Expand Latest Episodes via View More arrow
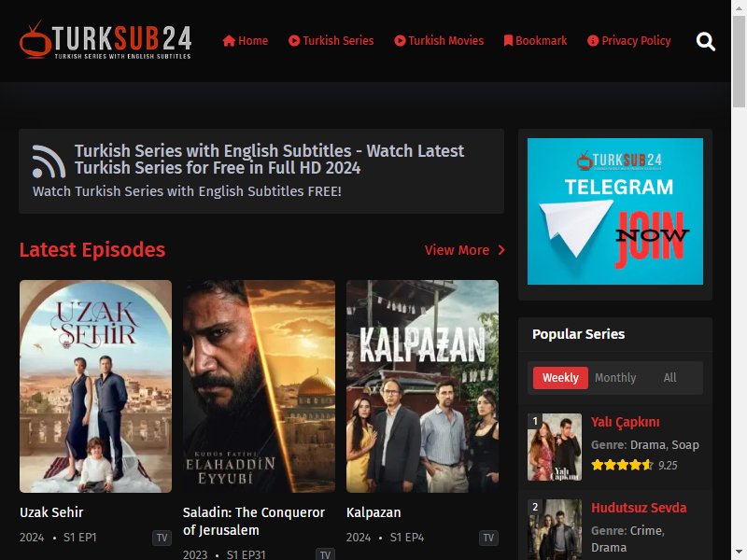This screenshot has height=560, width=747. point(501,250)
